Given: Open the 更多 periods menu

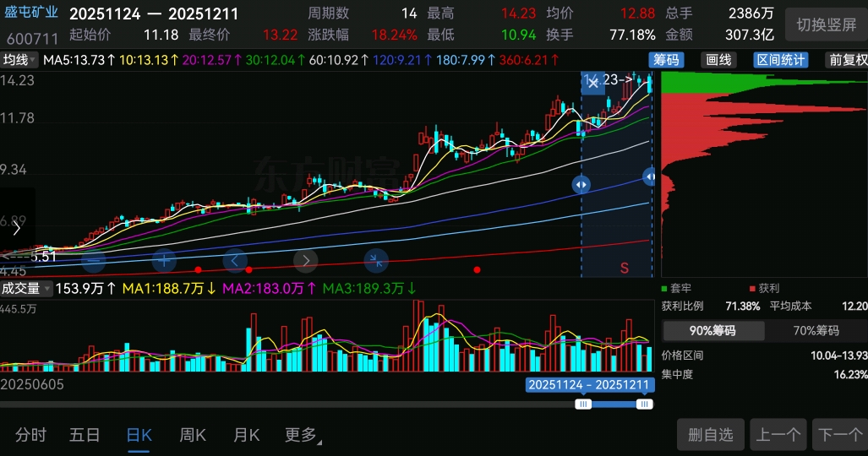Looking at the screenshot, I should pos(303,435).
